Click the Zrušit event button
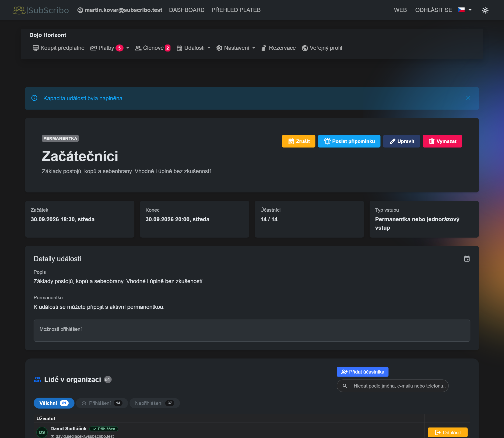Image resolution: width=504 pixels, height=438 pixels. coord(299,141)
